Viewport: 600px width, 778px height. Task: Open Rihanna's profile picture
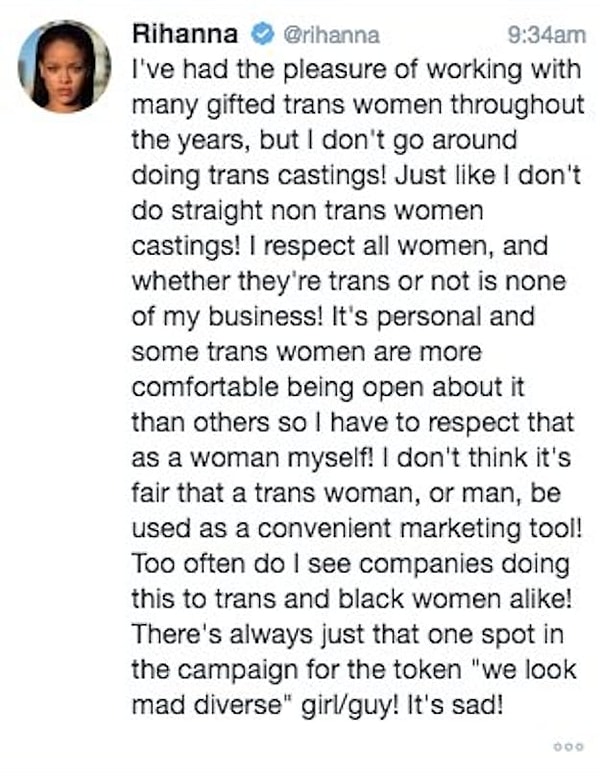pyautogui.click(x=65, y=64)
